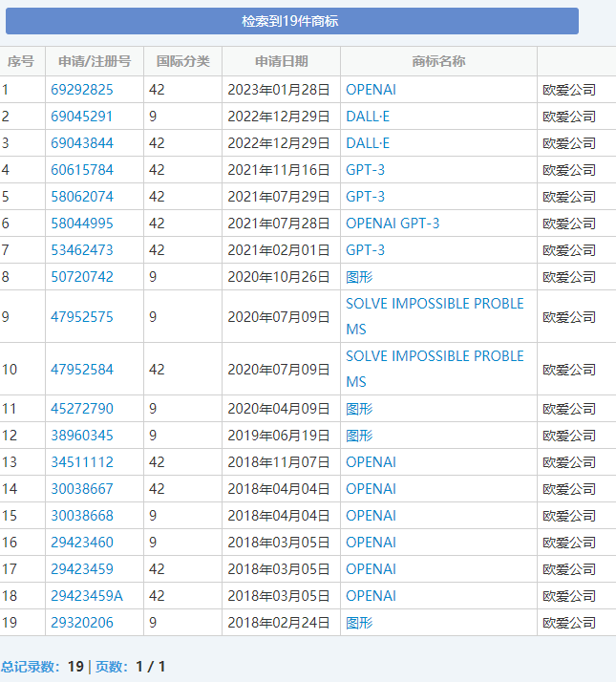Open OPENAI trademark in row 18
This screenshot has height=682, width=616.
click(x=372, y=596)
